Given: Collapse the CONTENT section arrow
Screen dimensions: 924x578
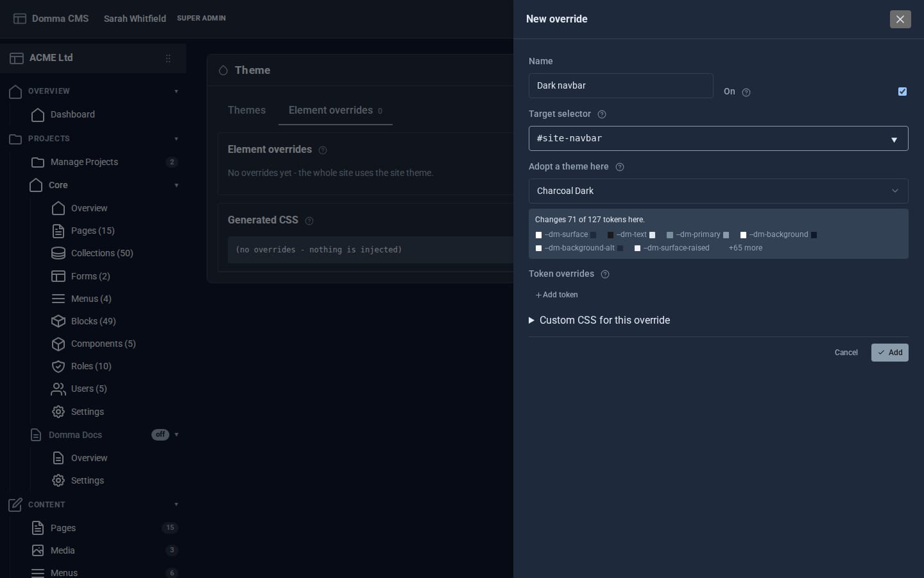Looking at the screenshot, I should point(176,504).
